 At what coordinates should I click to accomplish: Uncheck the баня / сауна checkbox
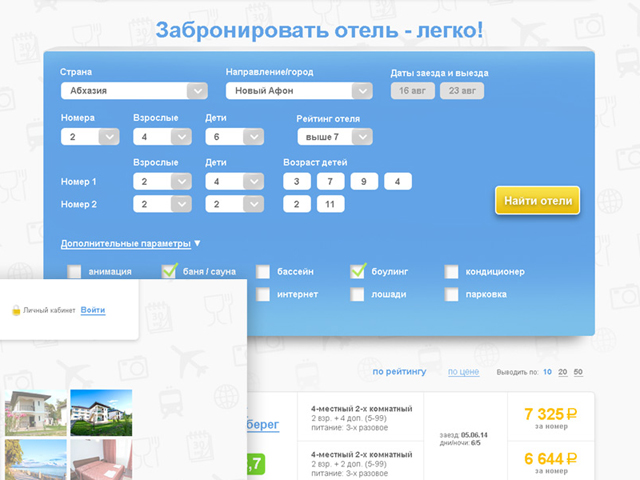(x=169, y=271)
